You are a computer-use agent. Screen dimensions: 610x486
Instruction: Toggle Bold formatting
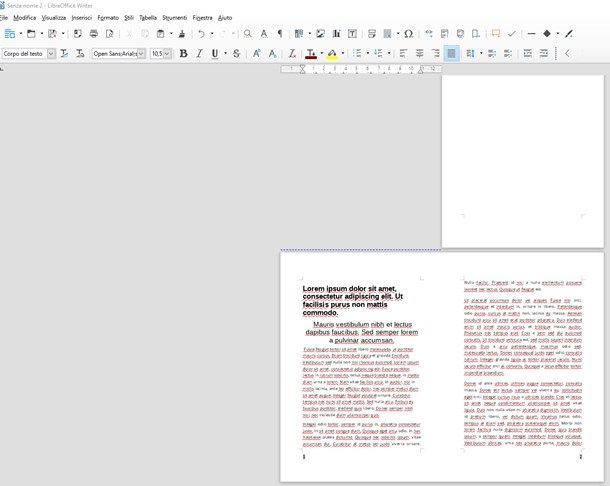click(183, 53)
